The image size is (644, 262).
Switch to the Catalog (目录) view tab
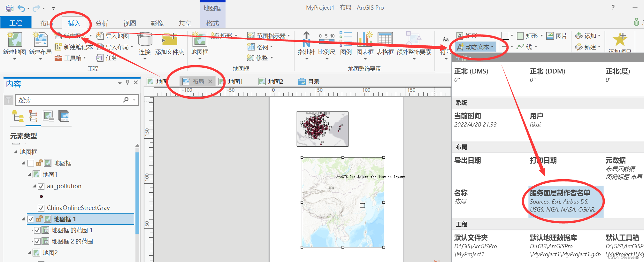(309, 81)
